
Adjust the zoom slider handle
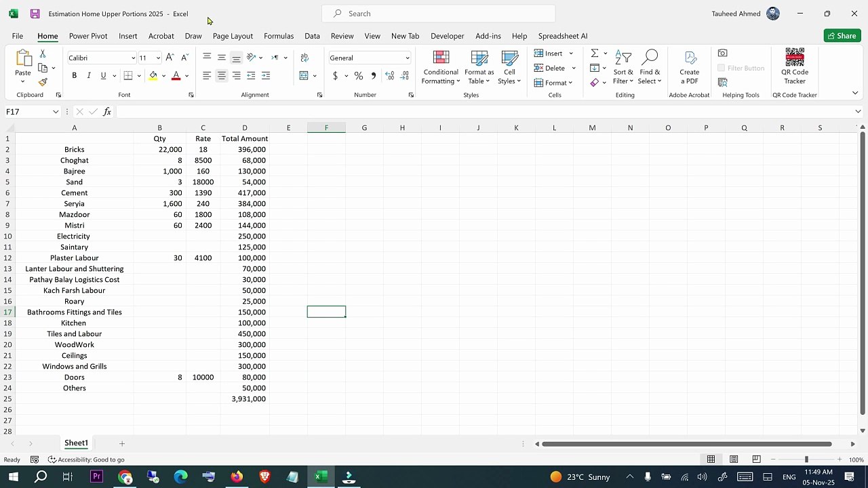(806, 460)
